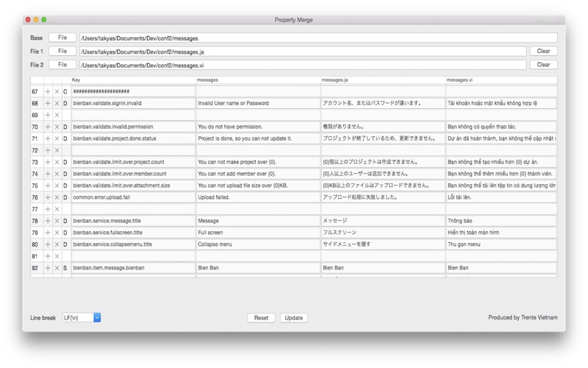Click the plus icon on row 76
The image size is (588, 368).
[48, 197]
